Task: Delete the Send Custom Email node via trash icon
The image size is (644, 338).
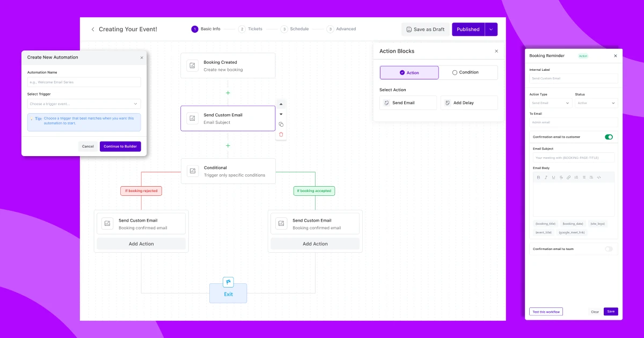Action: tap(281, 134)
